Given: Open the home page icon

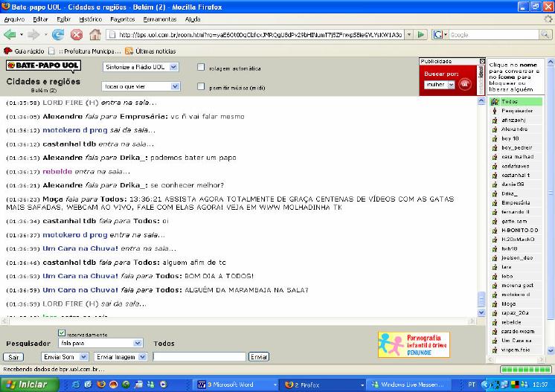Looking at the screenshot, I should [95, 34].
